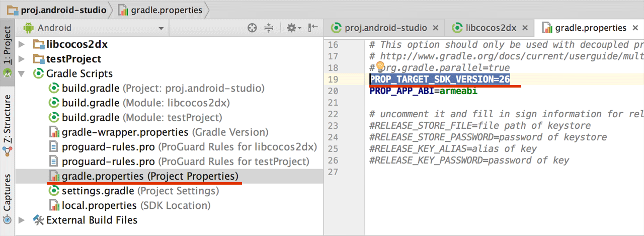Click the collapse all icon in Project panel
This screenshot has width=644, height=236.
tap(269, 28)
